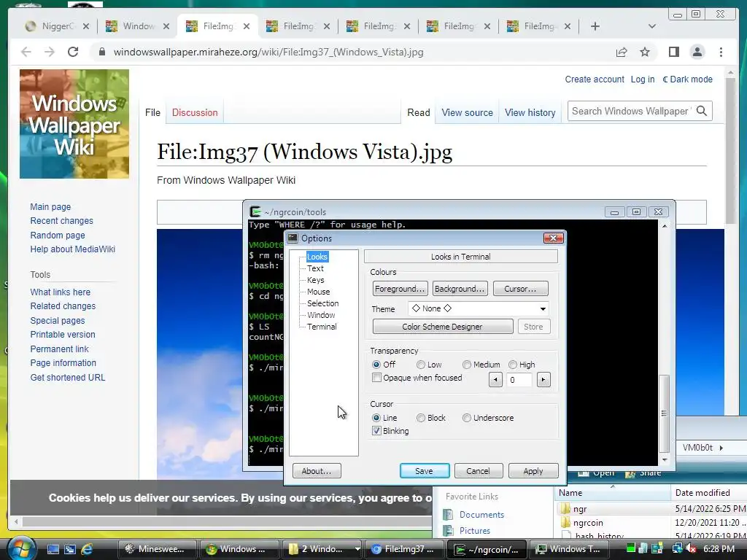The height and width of the screenshot is (560, 747).
Task: Select Block cursor style
Action: tap(421, 418)
